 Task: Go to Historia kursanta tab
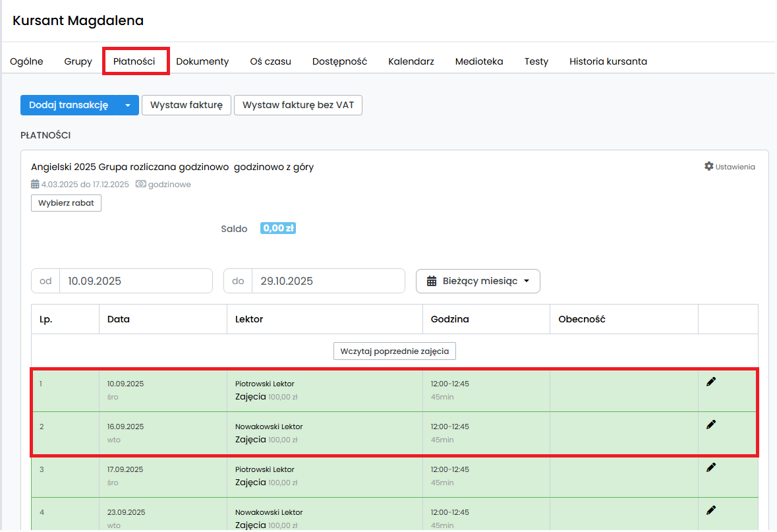(x=608, y=61)
